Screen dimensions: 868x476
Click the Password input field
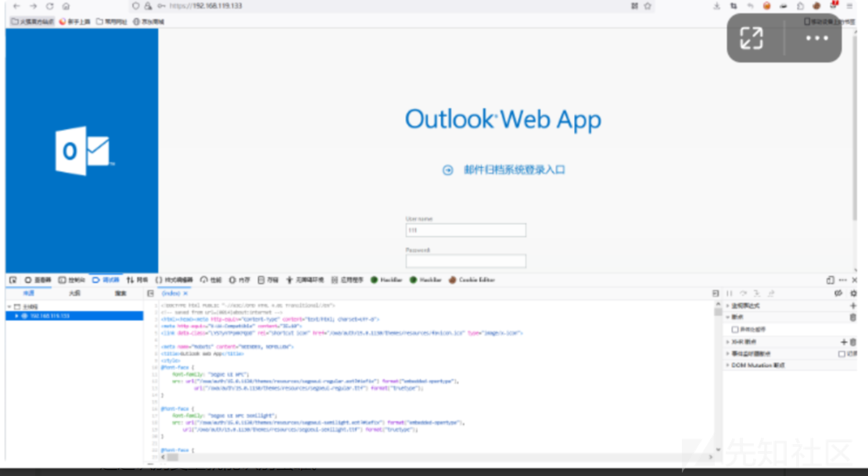pyautogui.click(x=465, y=261)
